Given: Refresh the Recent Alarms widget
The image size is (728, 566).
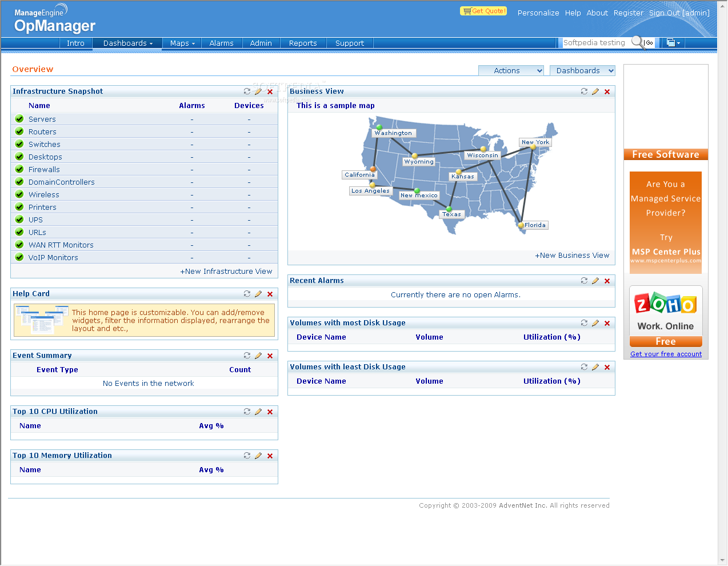Looking at the screenshot, I should 584,281.
